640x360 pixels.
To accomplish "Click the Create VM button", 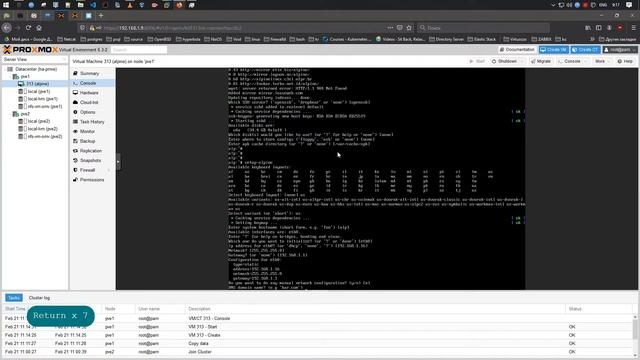I will click(x=553, y=50).
